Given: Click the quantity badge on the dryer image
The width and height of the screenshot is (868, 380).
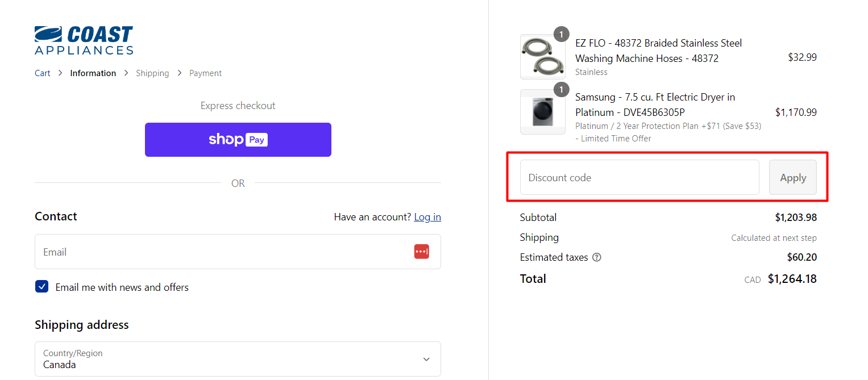Looking at the screenshot, I should pyautogui.click(x=561, y=90).
